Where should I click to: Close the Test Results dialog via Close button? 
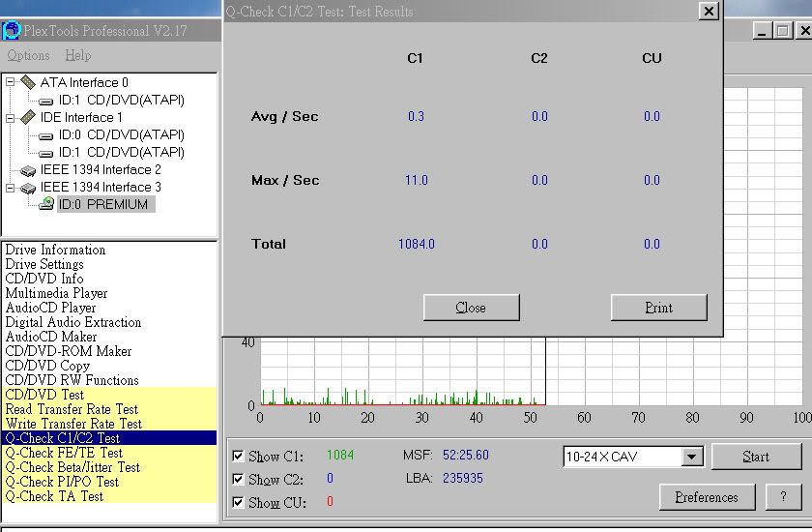pyautogui.click(x=472, y=308)
